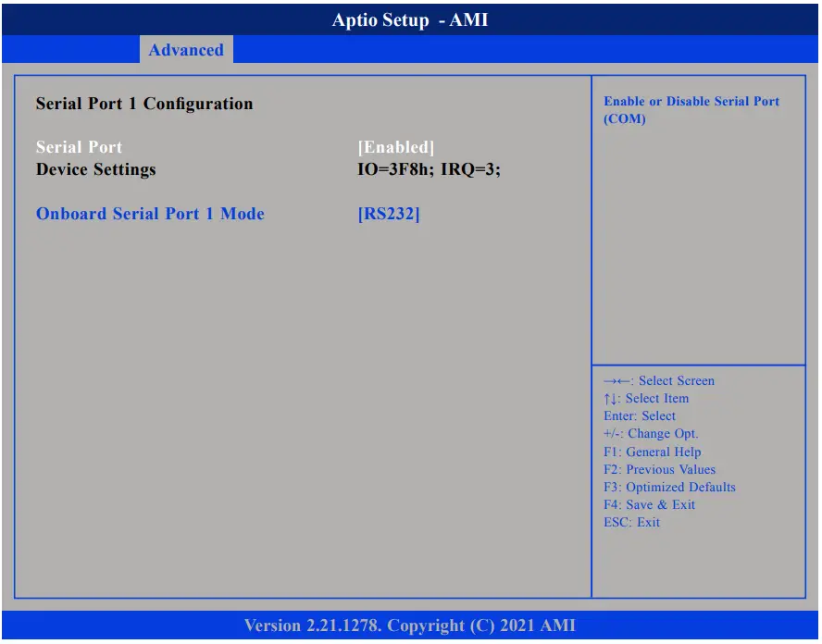Screen dimensions: 822x644
Task: Switch to the Advanced tab
Action: click(185, 50)
